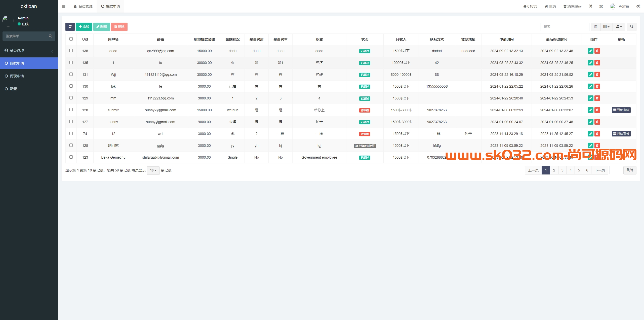Delete row 130 with the red trash icon

pos(597,86)
